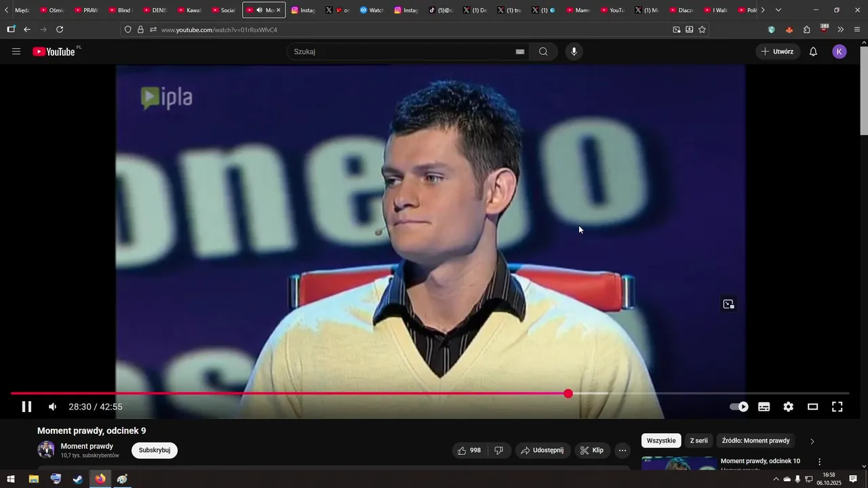Open tracking protection shield icon
The width and height of the screenshot is (868, 488).
coord(127,30)
